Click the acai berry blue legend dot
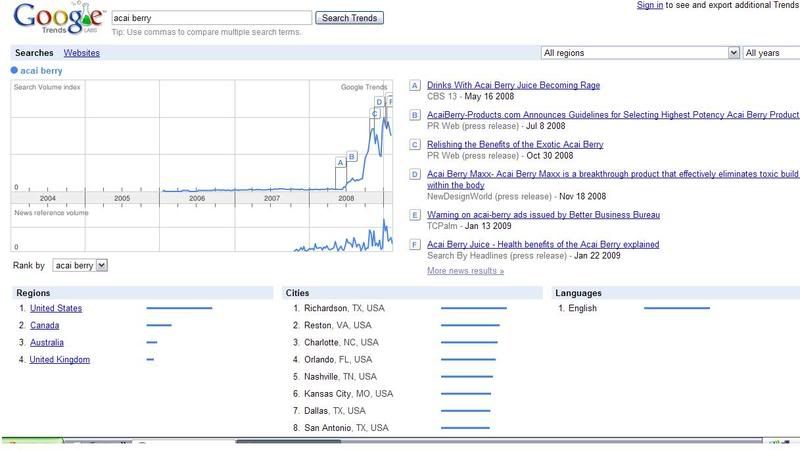800x450 pixels. (x=14, y=70)
